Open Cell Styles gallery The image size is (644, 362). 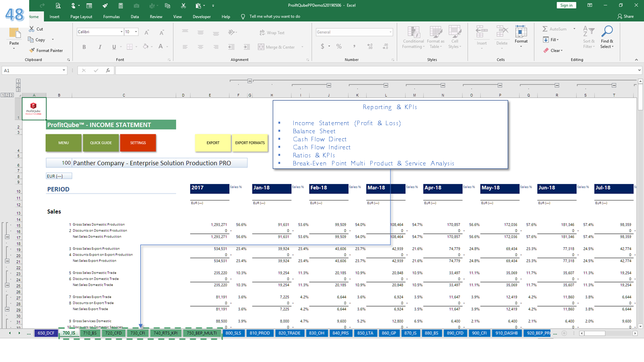454,38
